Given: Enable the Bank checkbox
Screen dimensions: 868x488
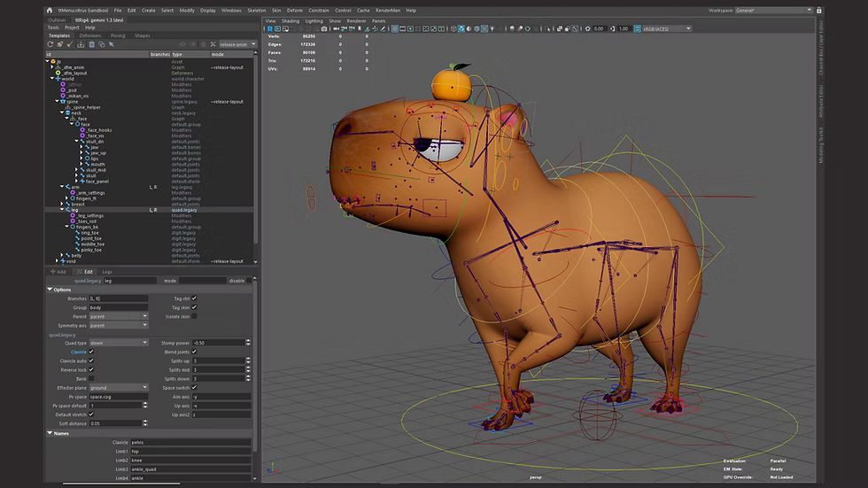Looking at the screenshot, I should point(90,378).
